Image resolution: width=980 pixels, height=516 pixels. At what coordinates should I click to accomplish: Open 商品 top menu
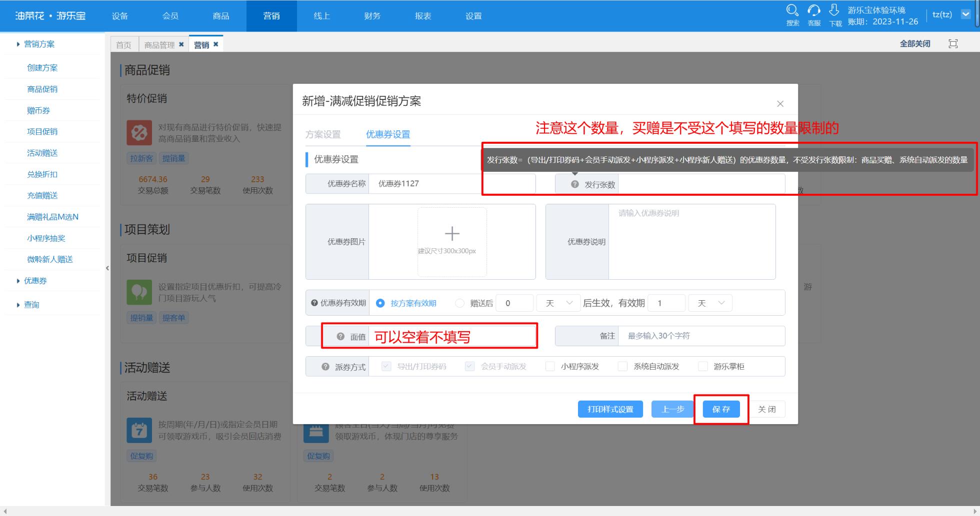click(221, 16)
